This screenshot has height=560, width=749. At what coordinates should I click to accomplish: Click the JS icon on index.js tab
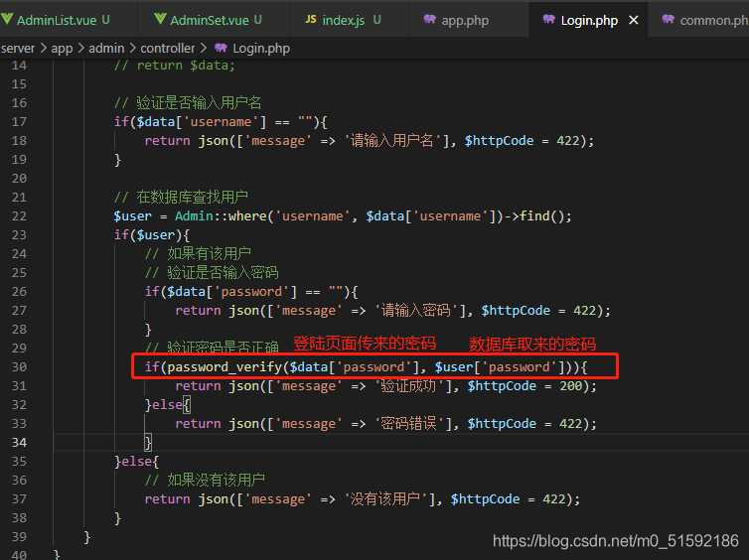(311, 19)
